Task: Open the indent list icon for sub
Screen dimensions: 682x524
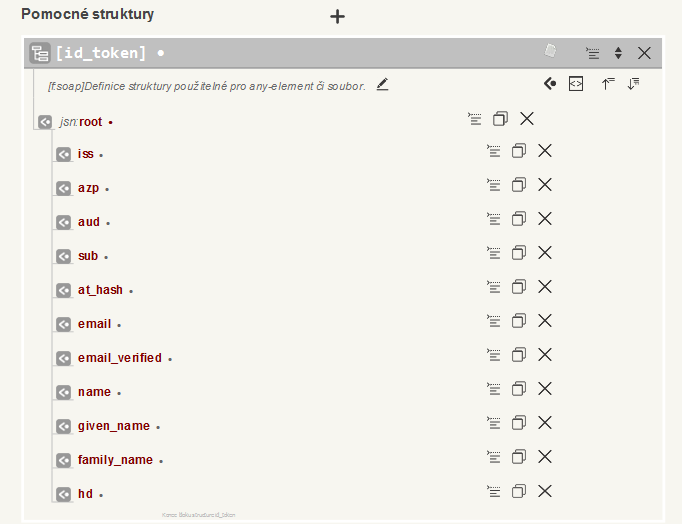Action: tap(493, 253)
